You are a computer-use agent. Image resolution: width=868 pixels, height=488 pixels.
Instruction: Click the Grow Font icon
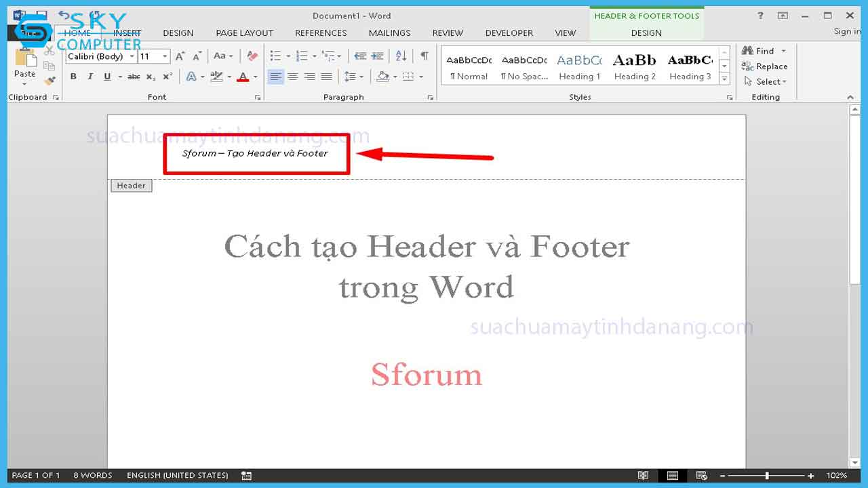[x=180, y=56]
